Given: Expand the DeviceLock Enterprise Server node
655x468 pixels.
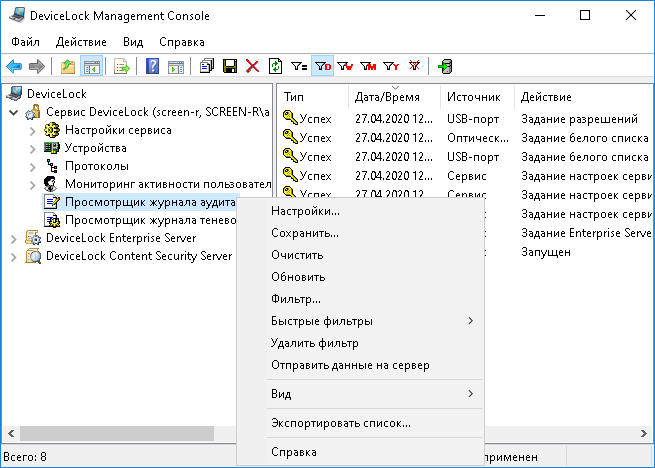Looking at the screenshot, I should point(13,238).
